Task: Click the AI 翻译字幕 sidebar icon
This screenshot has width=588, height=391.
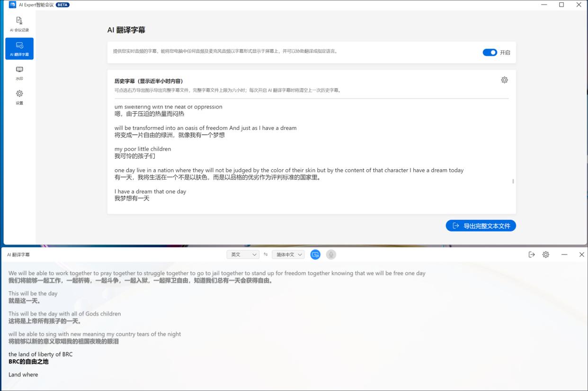Action: pyautogui.click(x=19, y=48)
